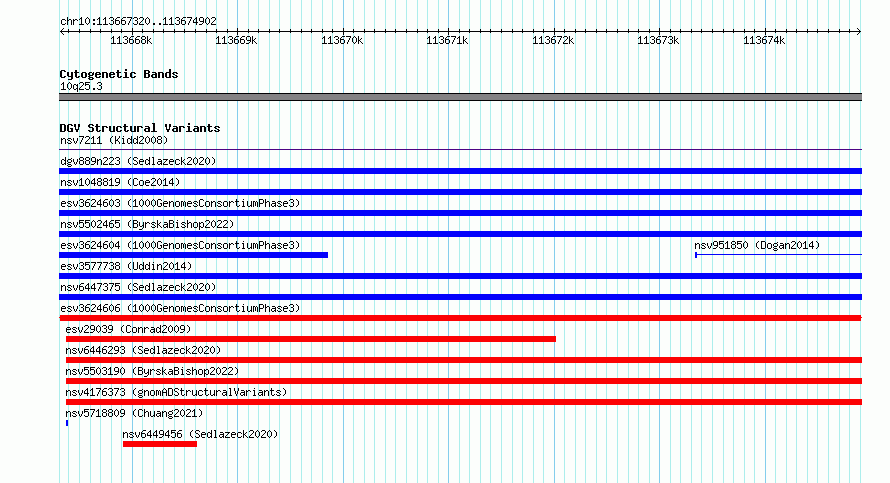Select the red bar under esv3624606
Screen dimensions: 890x483
click(x=460, y=318)
